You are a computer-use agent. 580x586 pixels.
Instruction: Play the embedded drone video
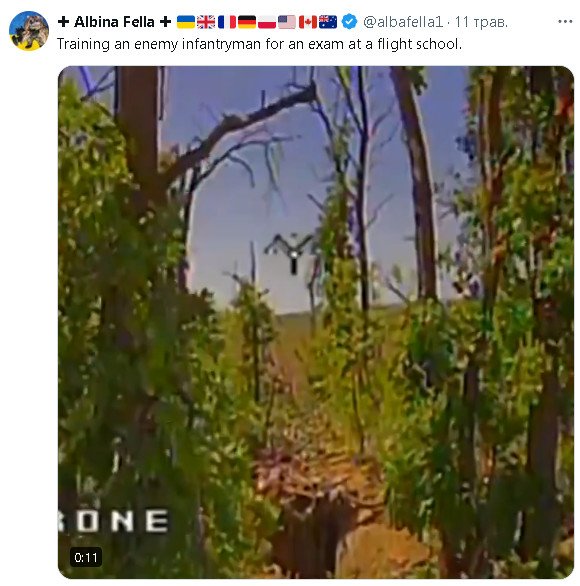[x=316, y=322]
